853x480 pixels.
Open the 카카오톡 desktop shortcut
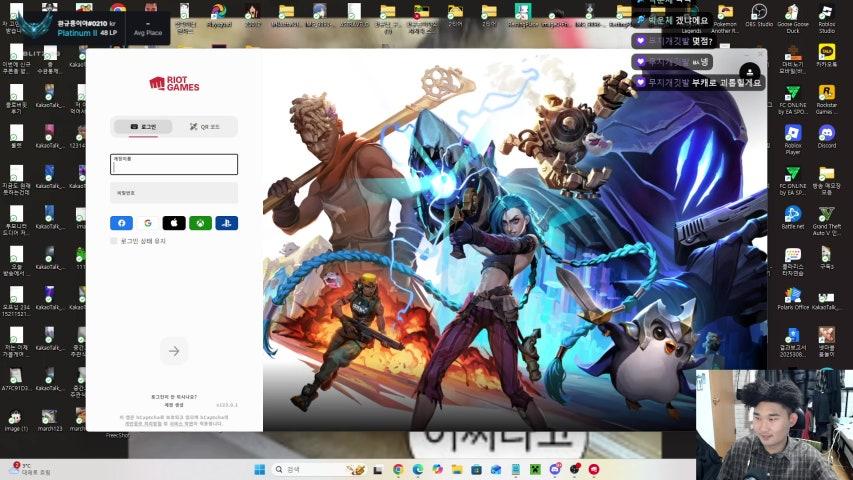[x=827, y=56]
